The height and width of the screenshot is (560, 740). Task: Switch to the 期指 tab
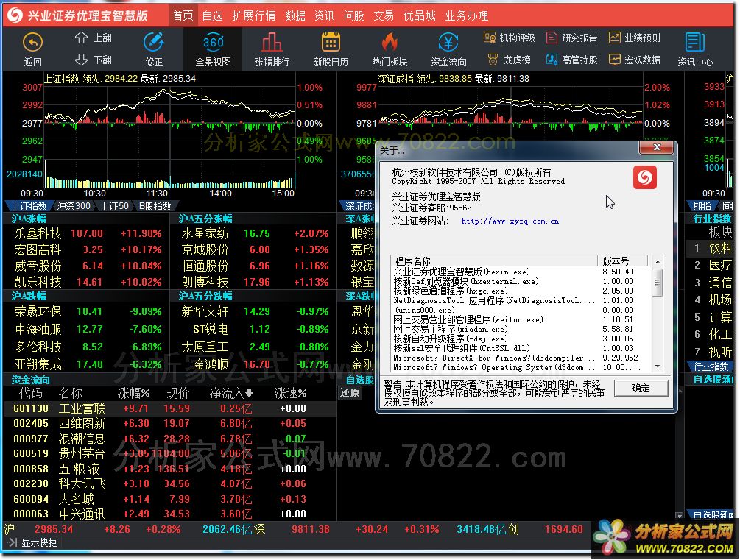coord(702,206)
